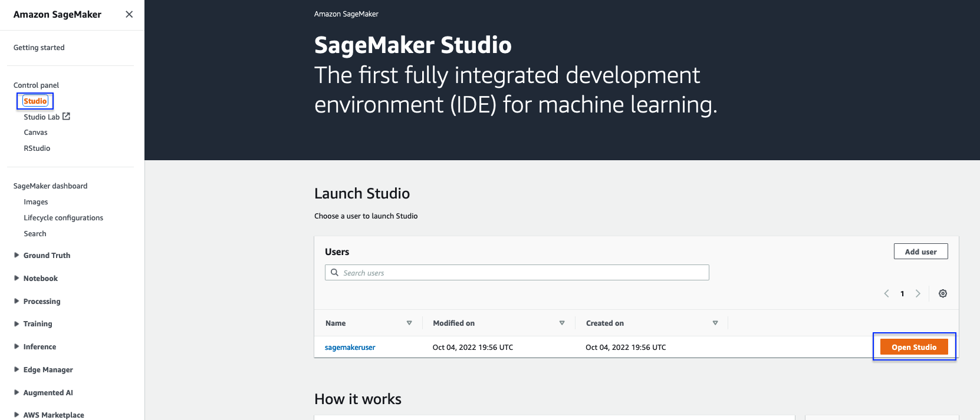The width and height of the screenshot is (980, 420).
Task: Click the Control panel heading
Action: point(37,85)
